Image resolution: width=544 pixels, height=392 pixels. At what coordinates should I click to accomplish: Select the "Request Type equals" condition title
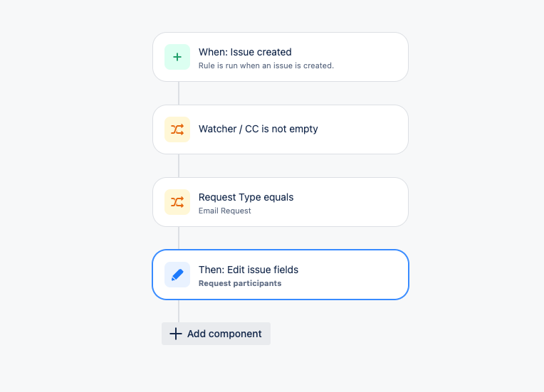tap(246, 197)
